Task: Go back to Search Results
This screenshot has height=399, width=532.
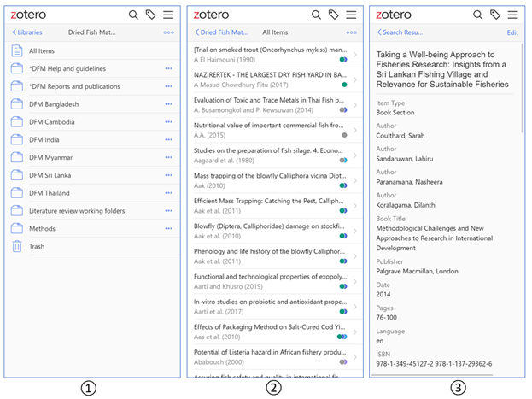Action: tap(400, 32)
